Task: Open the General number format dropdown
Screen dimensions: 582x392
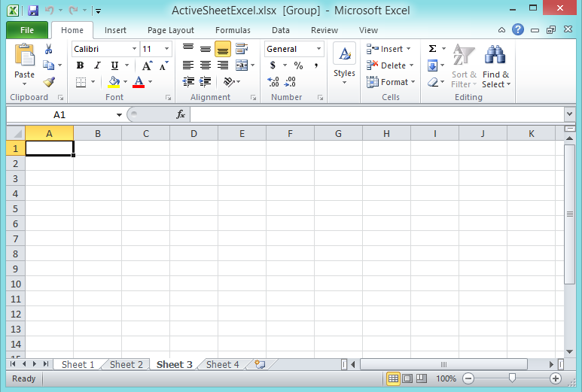Action: (318, 49)
